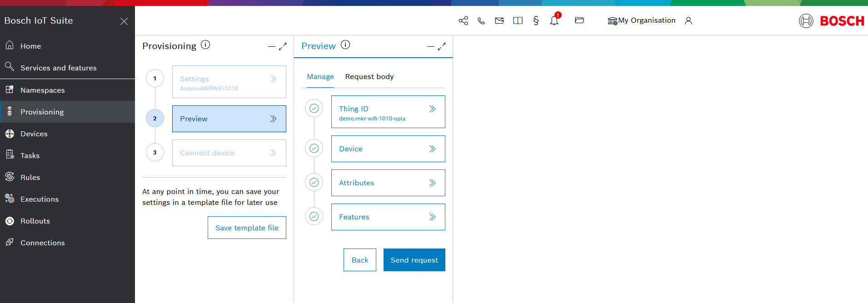
Task: Click the mail envelope icon
Action: 499,20
